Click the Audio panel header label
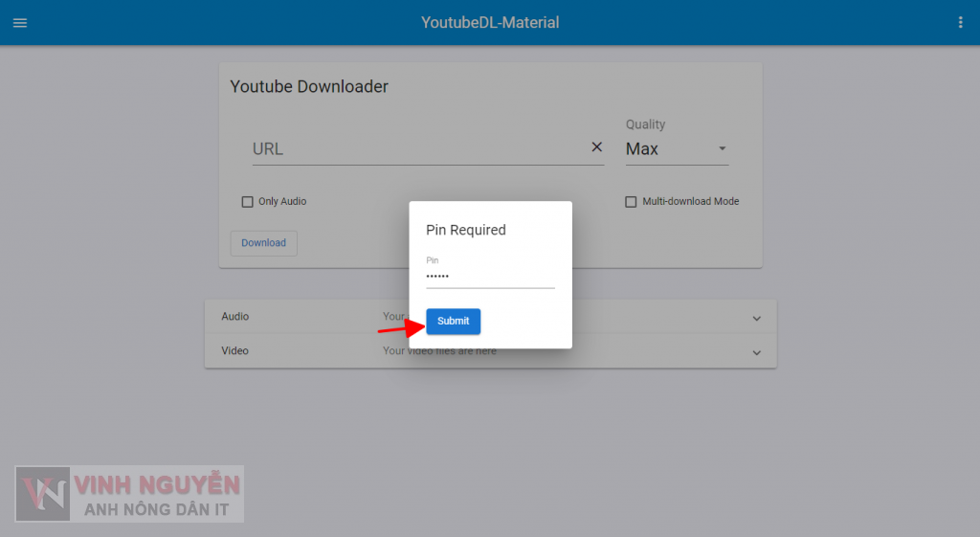980x537 pixels. [x=235, y=317]
